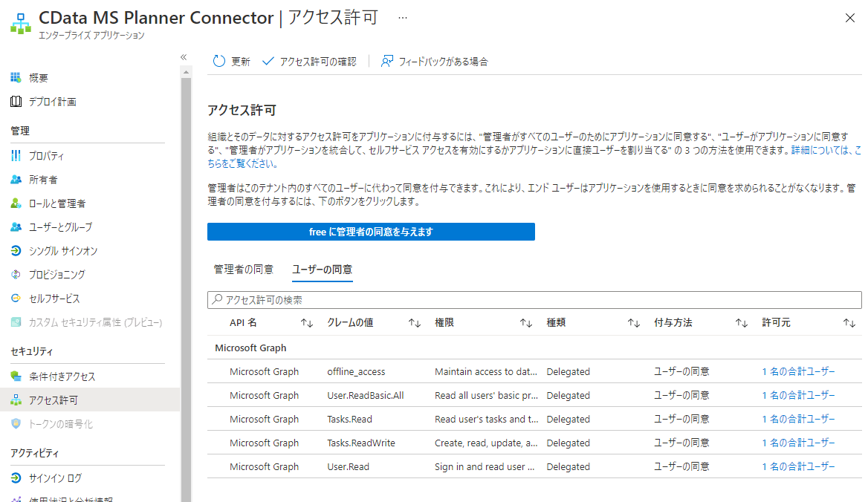Open 1 名の合計ユーザー link for User.ReadBasic.All
Image resolution: width=868 pixels, height=502 pixels.
[798, 395]
